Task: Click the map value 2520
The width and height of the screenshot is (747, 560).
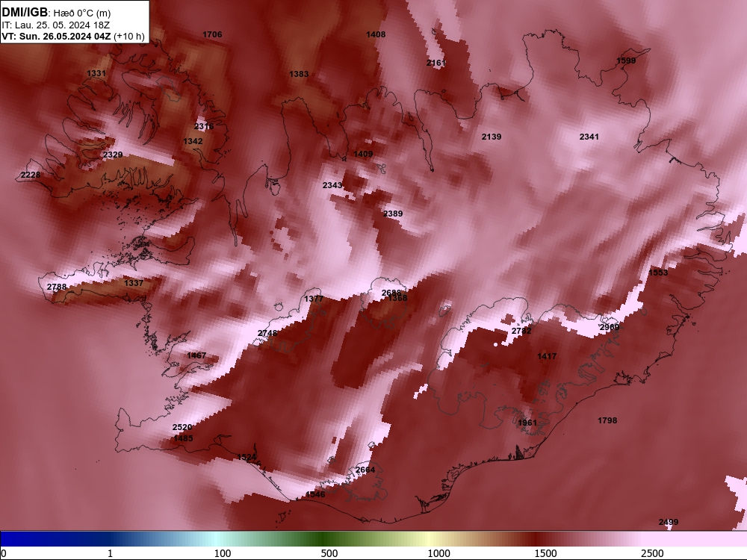Action: [182, 427]
